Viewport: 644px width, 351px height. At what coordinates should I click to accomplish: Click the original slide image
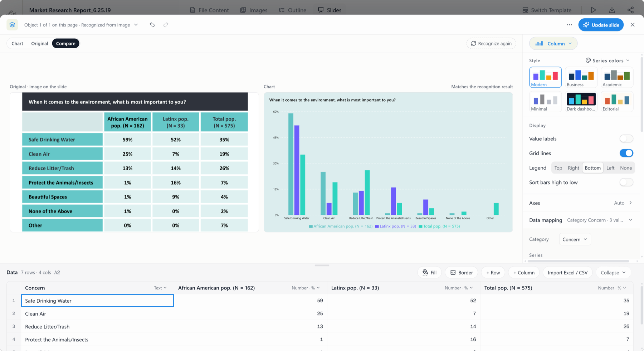click(x=134, y=162)
